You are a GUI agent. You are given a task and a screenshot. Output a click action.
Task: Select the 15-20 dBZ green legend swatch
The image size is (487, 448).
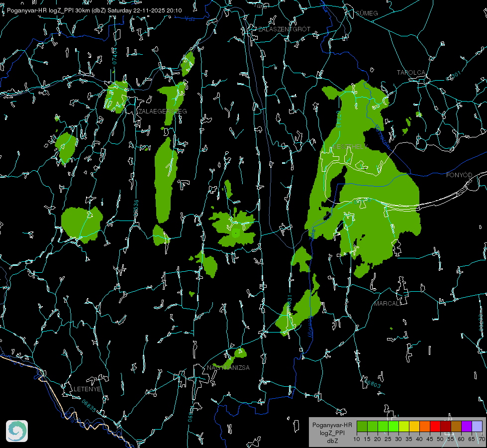373,426
